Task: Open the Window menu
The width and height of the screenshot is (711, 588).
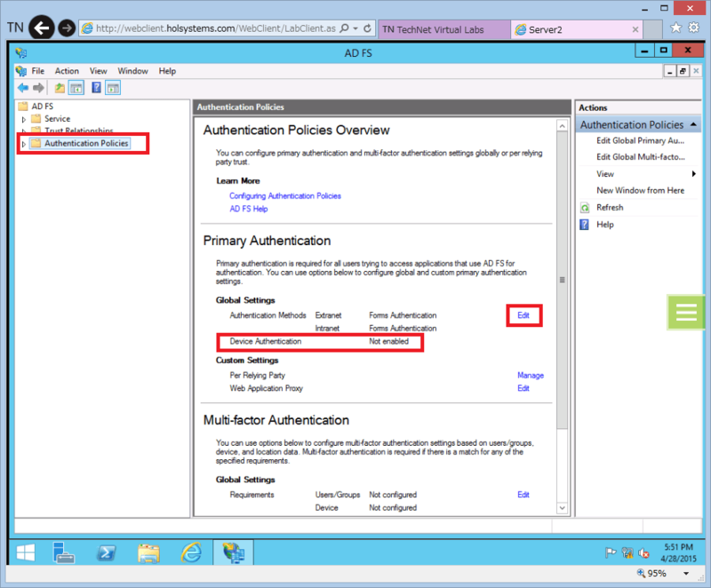Action: [x=132, y=71]
